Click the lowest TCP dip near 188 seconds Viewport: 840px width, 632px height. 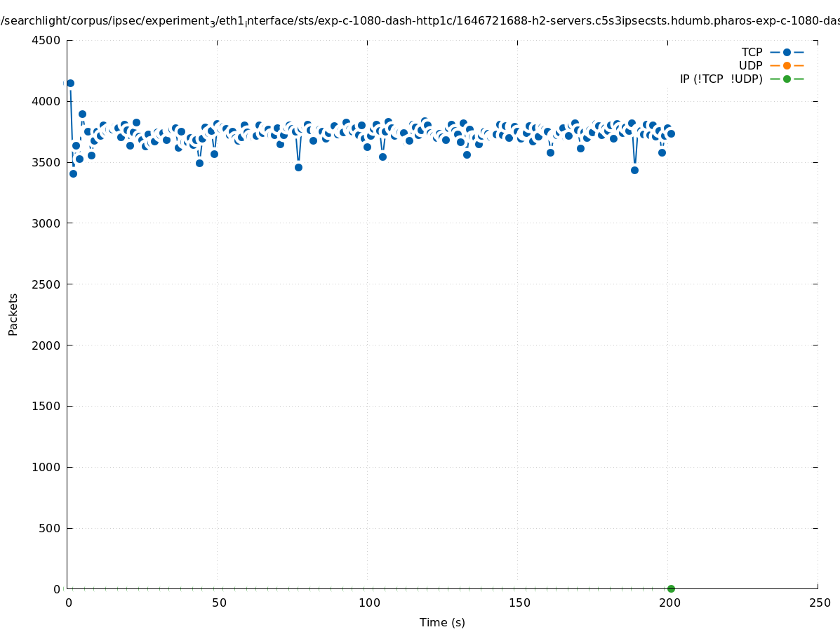point(634,170)
